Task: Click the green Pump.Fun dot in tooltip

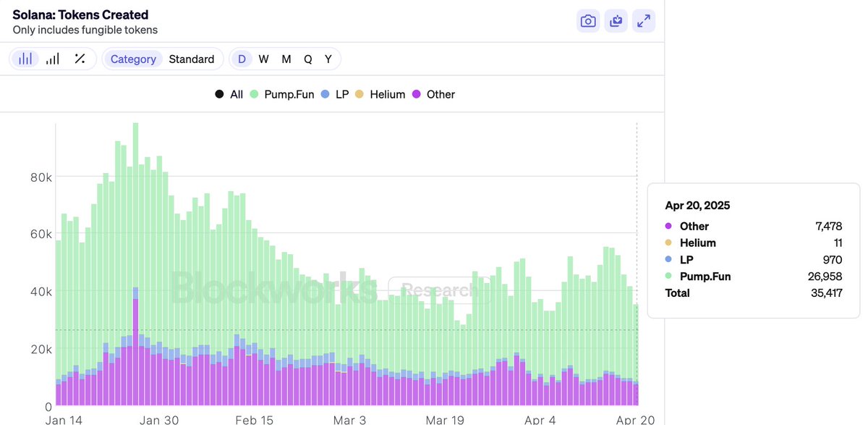Action: [x=668, y=277]
